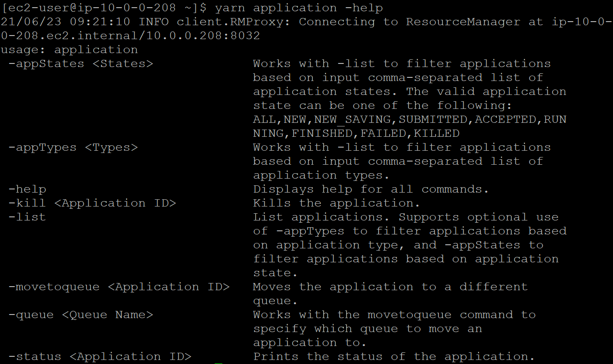
Task: Select the -appTypes option text
Action: coord(43,147)
